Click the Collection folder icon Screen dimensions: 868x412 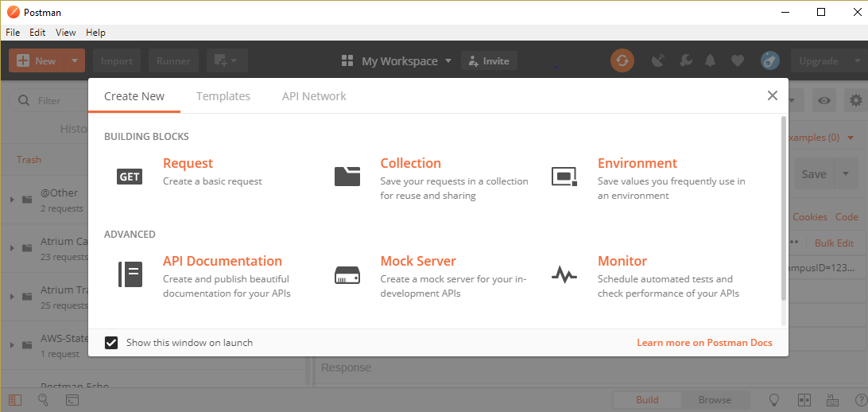click(347, 176)
